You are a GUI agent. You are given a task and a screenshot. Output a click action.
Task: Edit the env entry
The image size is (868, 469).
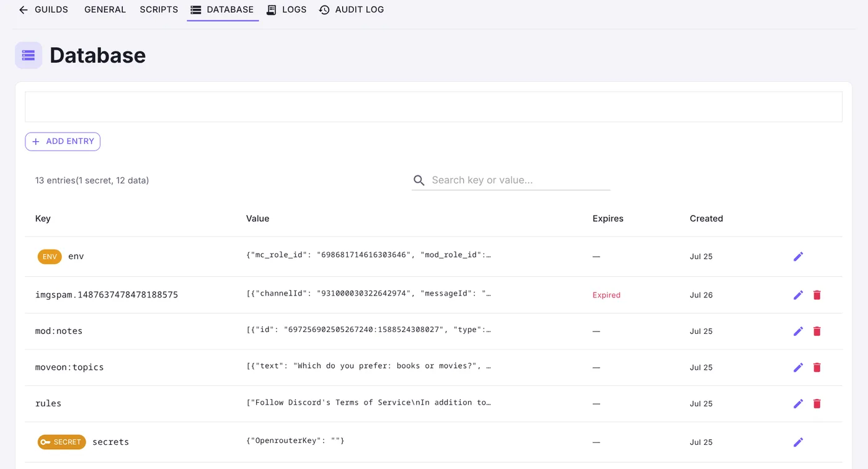pos(798,256)
